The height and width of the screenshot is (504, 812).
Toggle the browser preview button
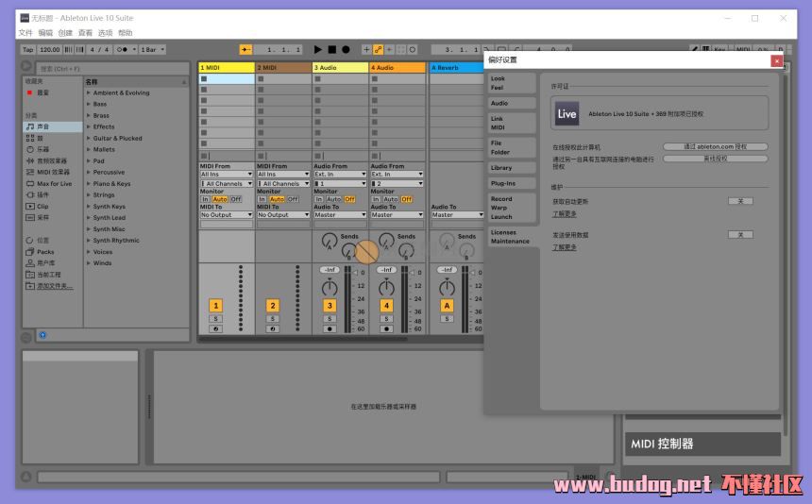click(42, 335)
